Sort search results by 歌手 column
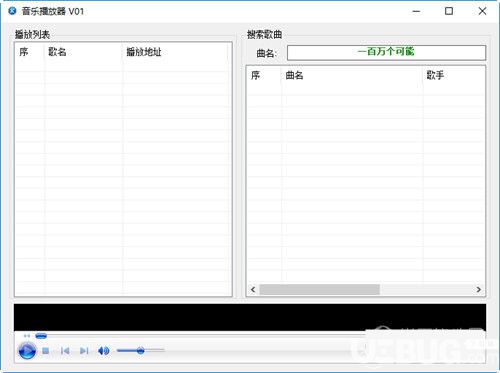500x373 pixels. (454, 75)
